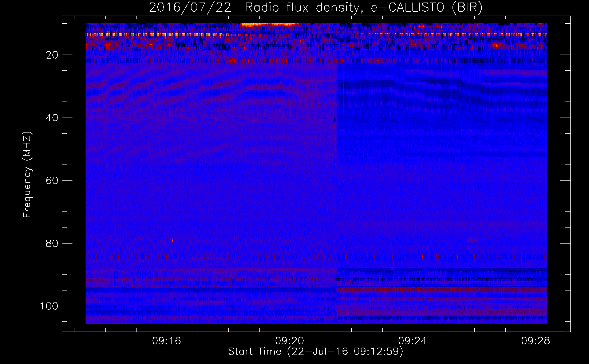This screenshot has height=364, width=589.
Task: Click the 09:16 time tick label
Action: [x=167, y=341]
